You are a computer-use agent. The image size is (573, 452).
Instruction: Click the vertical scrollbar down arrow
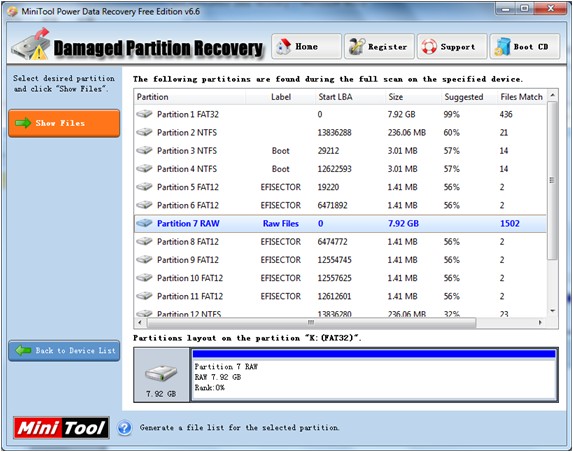[x=553, y=311]
